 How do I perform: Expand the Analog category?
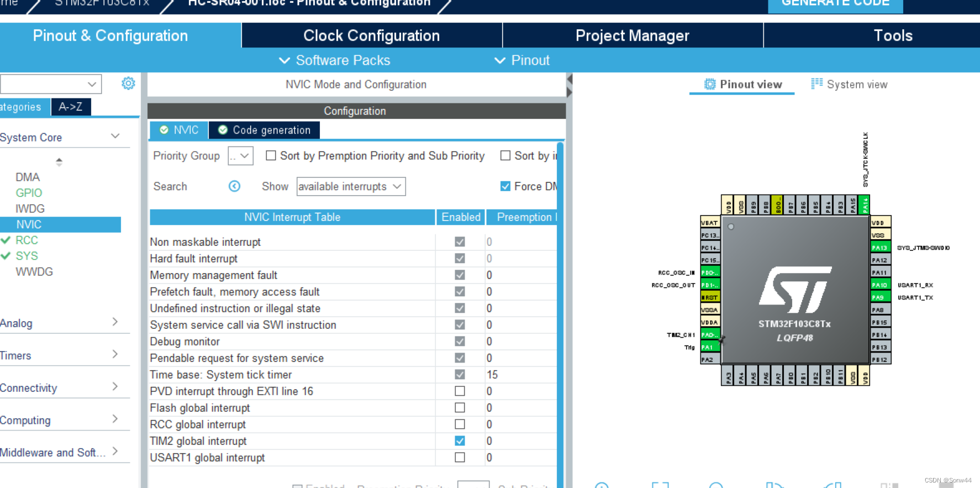[x=115, y=322]
